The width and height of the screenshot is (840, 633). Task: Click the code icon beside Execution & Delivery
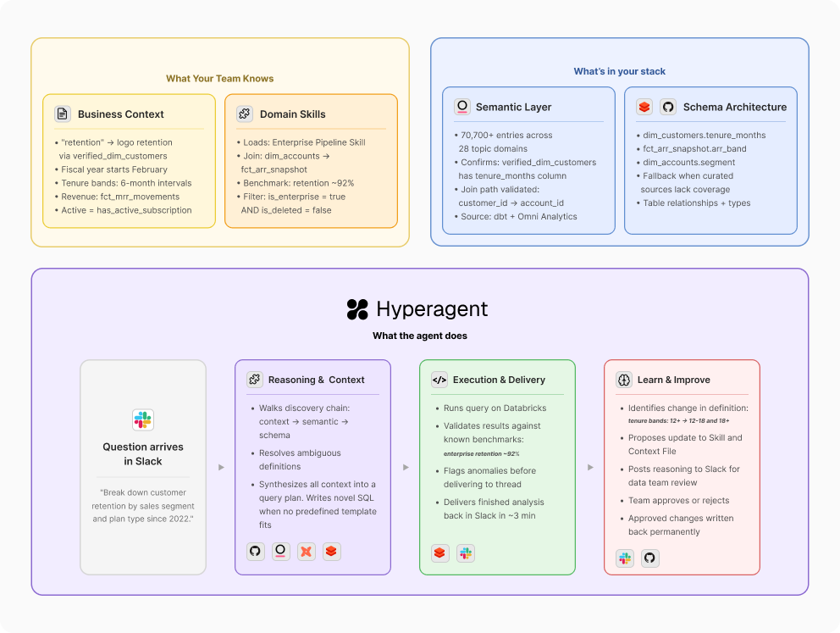[x=438, y=379]
